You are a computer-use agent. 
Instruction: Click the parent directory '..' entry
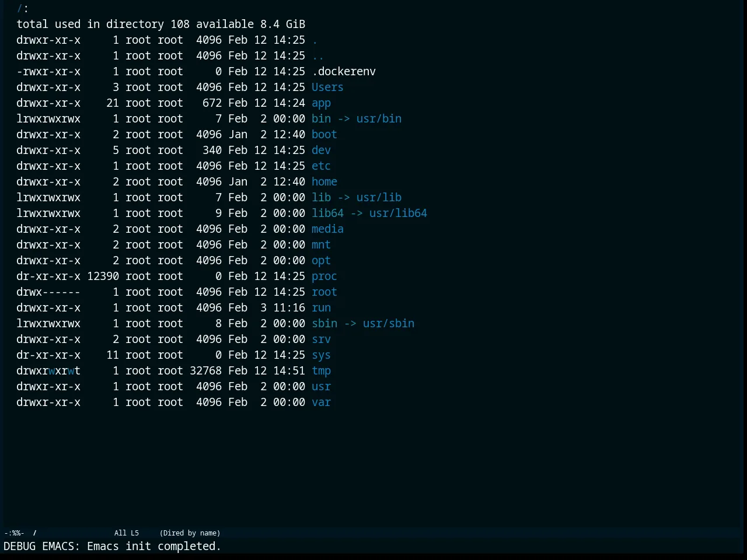(x=318, y=56)
